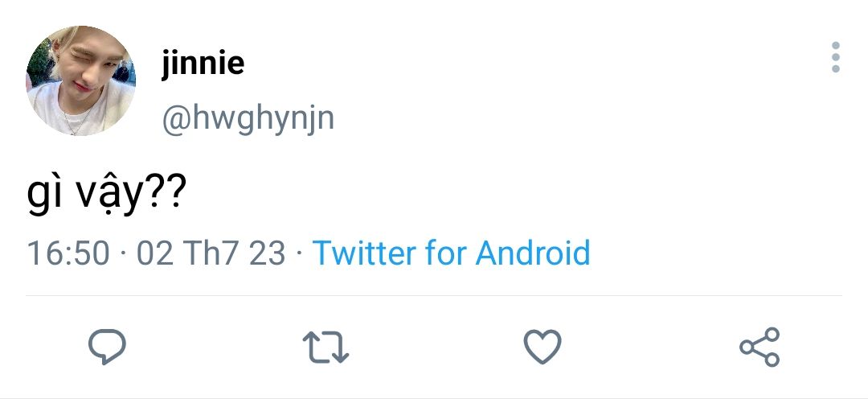The image size is (868, 399).
Task: Tap the three-node share symbol
Action: pyautogui.click(x=759, y=347)
